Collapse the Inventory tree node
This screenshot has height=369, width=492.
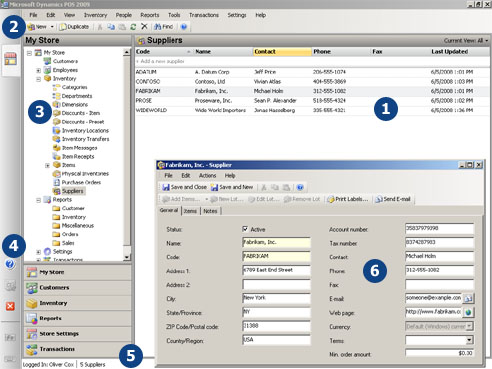coord(38,79)
